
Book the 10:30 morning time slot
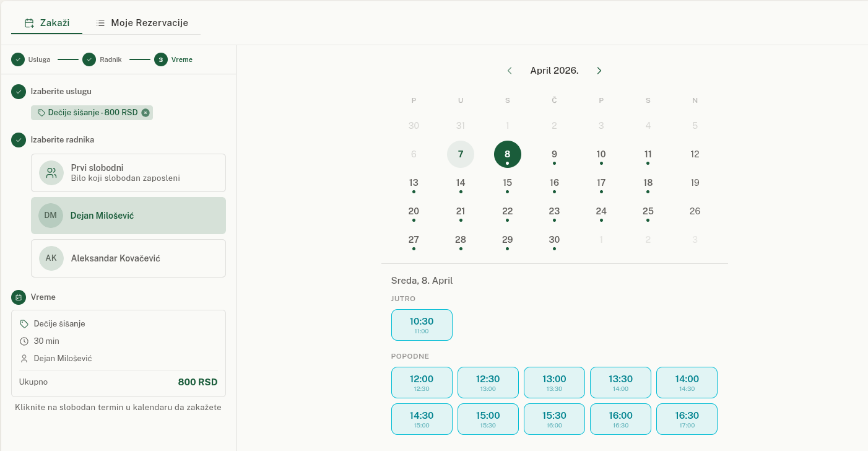pos(422,325)
